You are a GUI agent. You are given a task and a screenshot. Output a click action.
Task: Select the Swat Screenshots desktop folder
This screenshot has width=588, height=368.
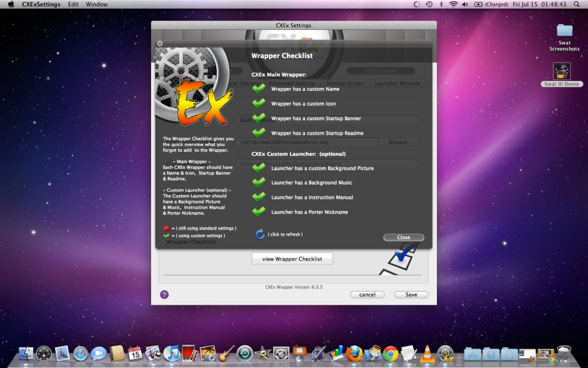[x=564, y=37]
